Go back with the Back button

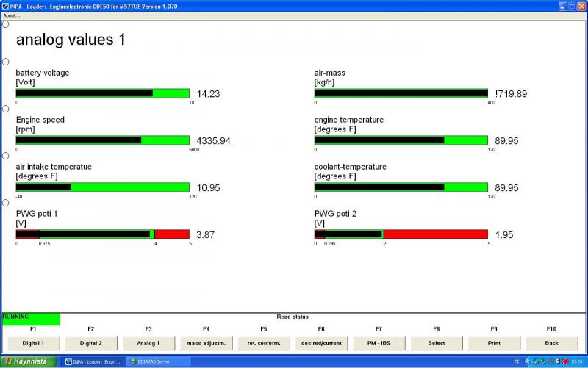pyautogui.click(x=551, y=343)
